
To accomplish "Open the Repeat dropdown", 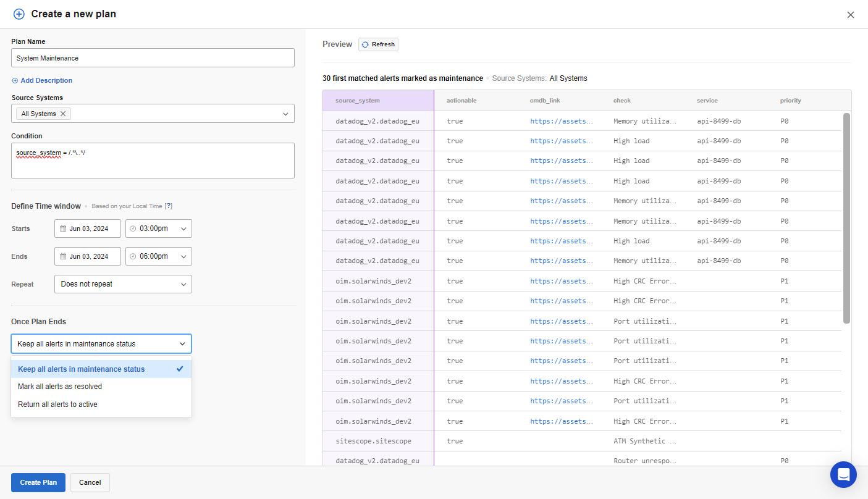I will (123, 284).
